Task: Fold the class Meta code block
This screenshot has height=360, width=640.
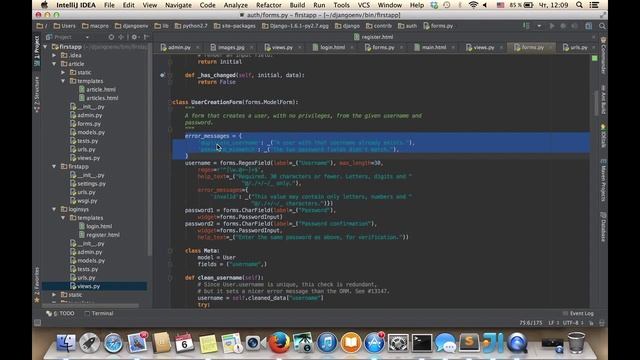Action: pos(170,251)
